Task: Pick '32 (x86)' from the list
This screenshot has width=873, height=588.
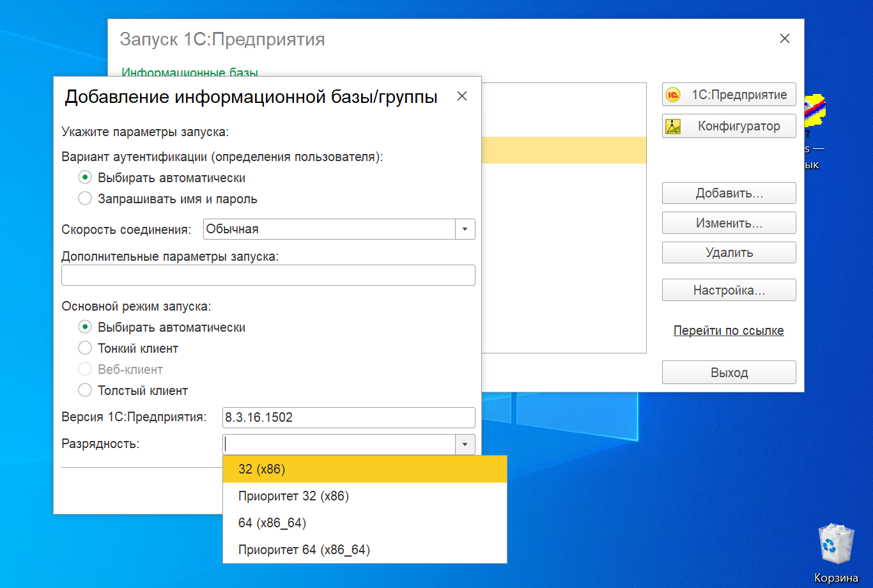Action: 365,469
